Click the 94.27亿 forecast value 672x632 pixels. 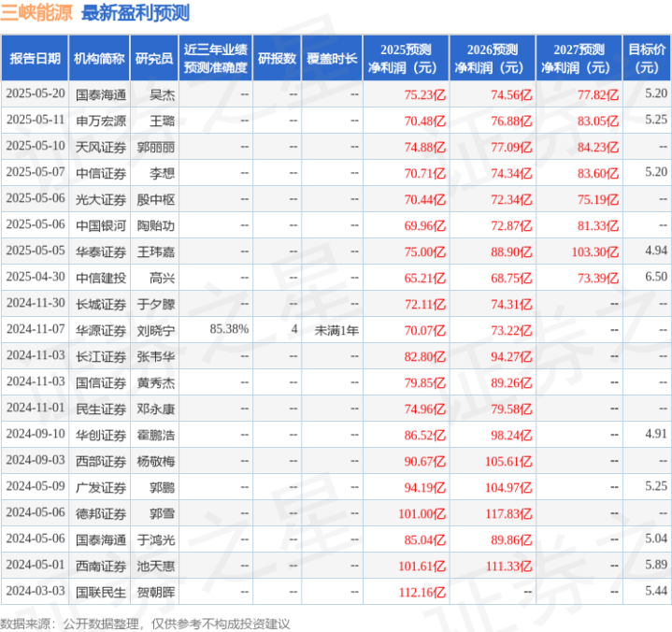pos(511,356)
